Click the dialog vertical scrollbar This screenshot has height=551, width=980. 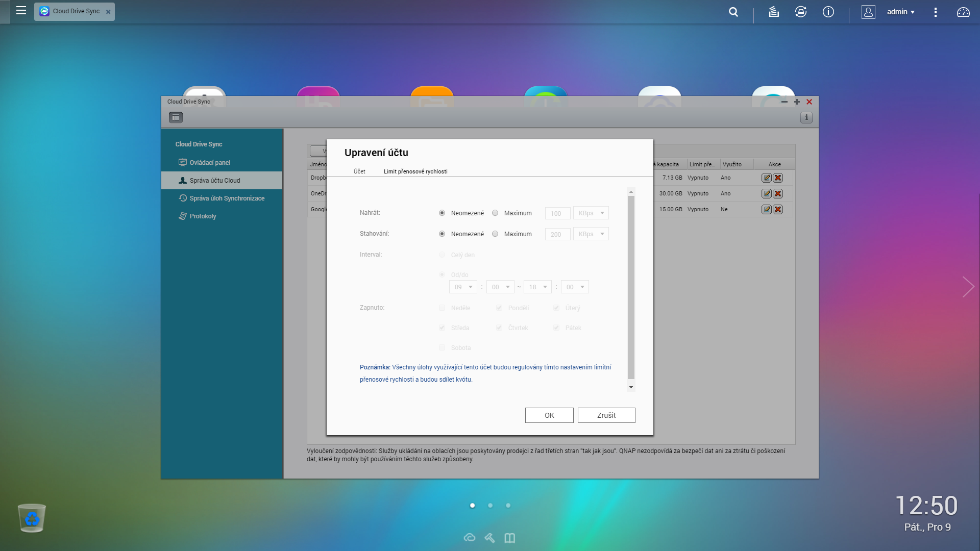631,288
